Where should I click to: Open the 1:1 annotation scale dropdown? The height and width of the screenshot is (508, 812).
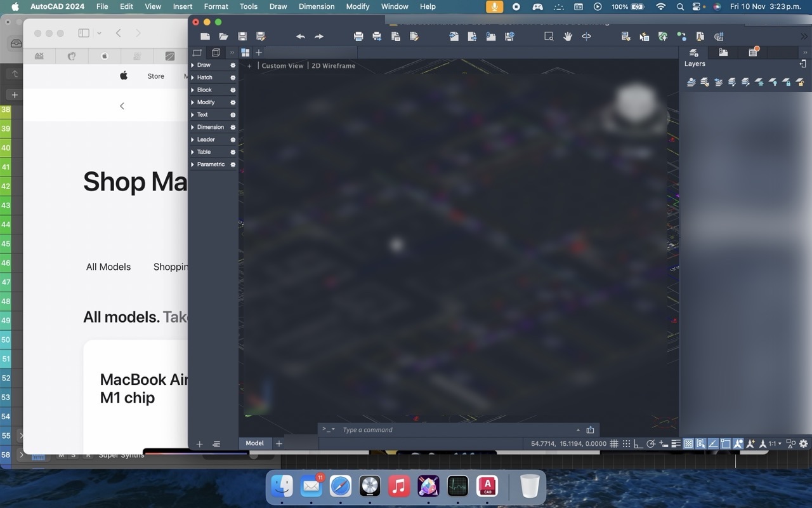click(x=775, y=443)
